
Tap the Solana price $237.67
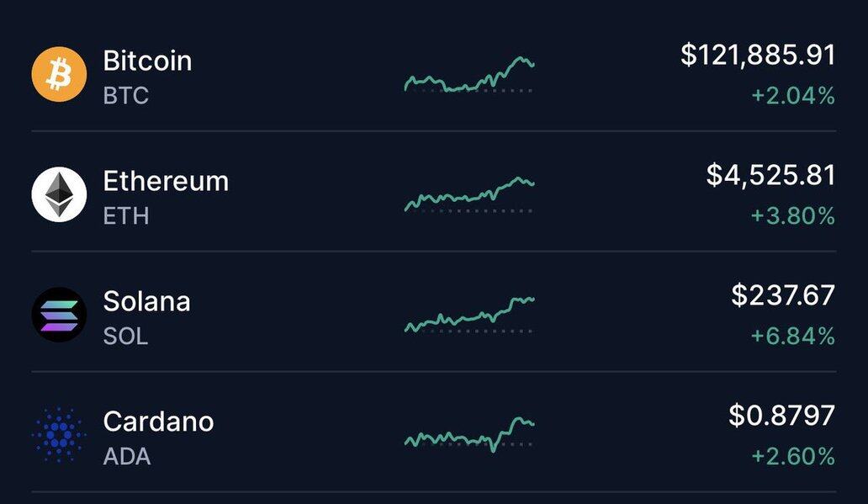(x=783, y=295)
